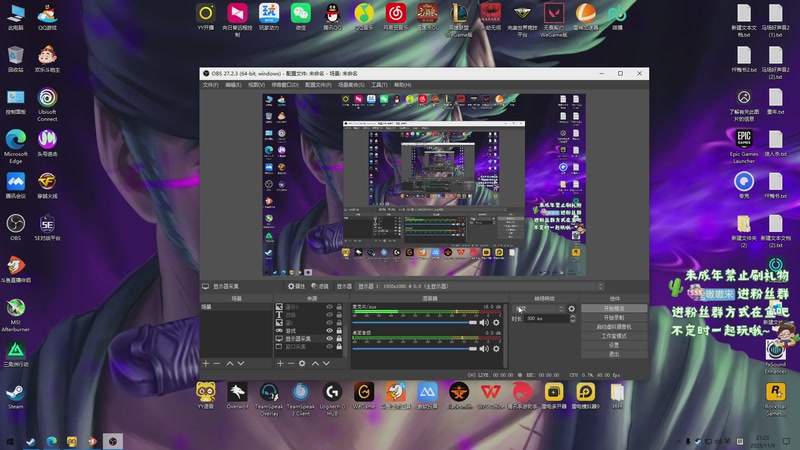This screenshot has height=450, width=800.
Task: Click the 开始推流 start streaming button
Action: point(614,309)
